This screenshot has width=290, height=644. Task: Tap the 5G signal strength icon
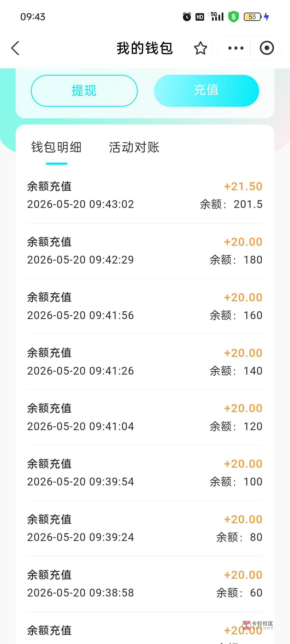217,16
